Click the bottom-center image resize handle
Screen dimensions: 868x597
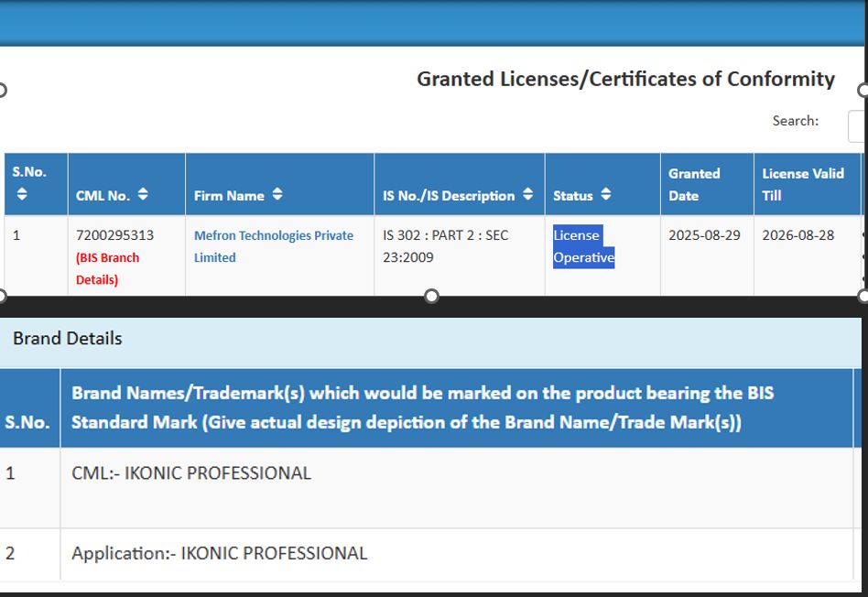[x=432, y=296]
